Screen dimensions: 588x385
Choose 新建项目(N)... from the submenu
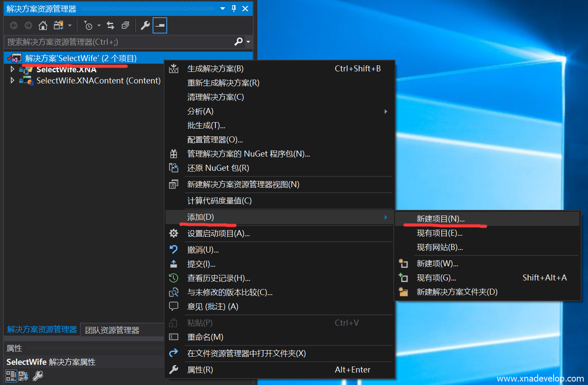click(441, 219)
